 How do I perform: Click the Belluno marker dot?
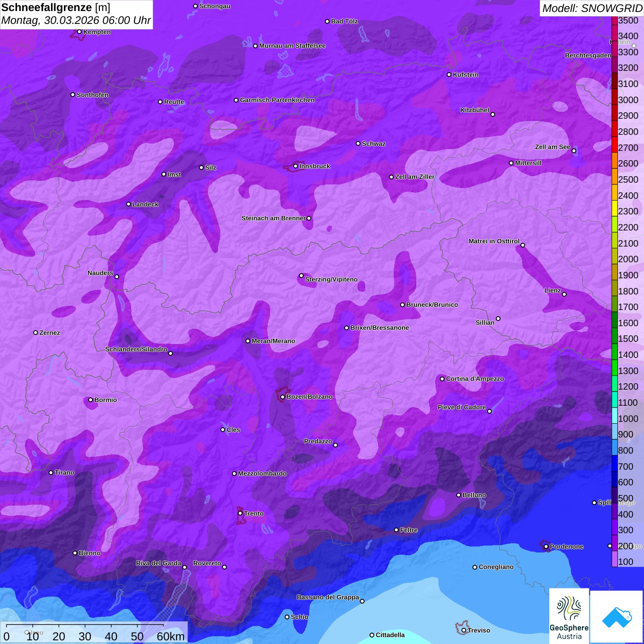(x=459, y=495)
